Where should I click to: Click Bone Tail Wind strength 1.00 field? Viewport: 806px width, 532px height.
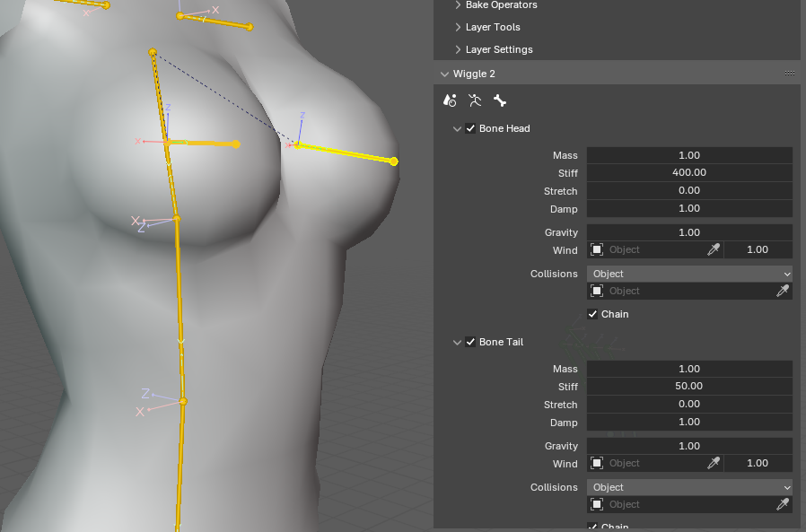(758, 463)
